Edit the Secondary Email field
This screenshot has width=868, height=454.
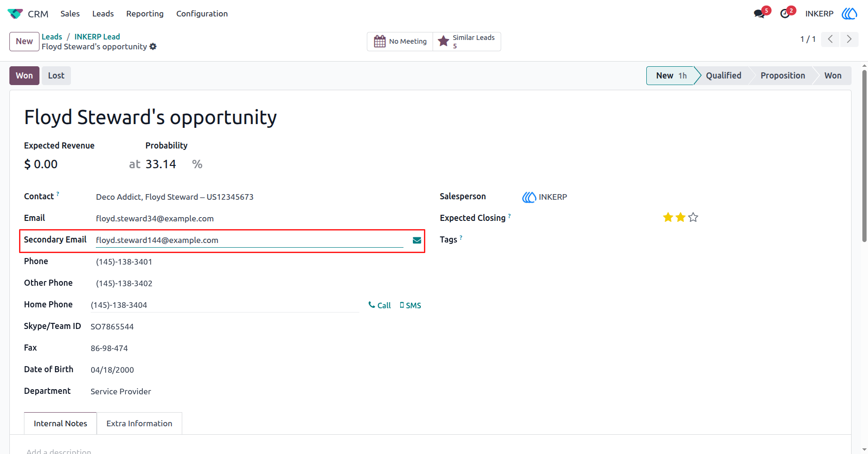coord(249,240)
